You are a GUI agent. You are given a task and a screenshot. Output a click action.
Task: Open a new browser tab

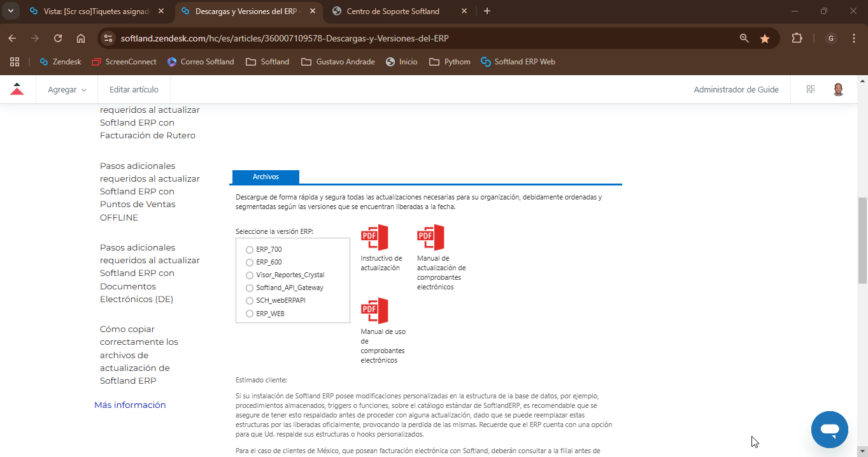(x=487, y=11)
